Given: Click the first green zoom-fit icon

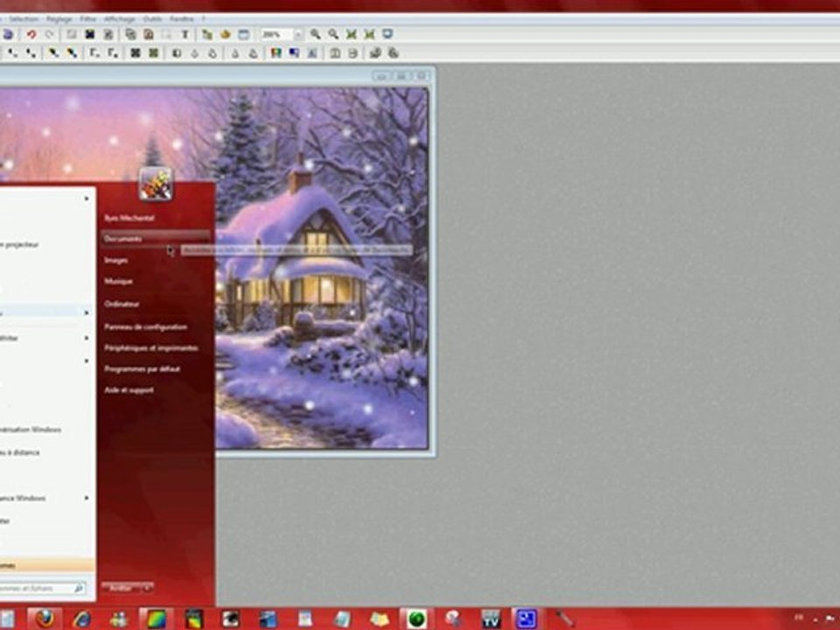Looking at the screenshot, I should (x=352, y=34).
